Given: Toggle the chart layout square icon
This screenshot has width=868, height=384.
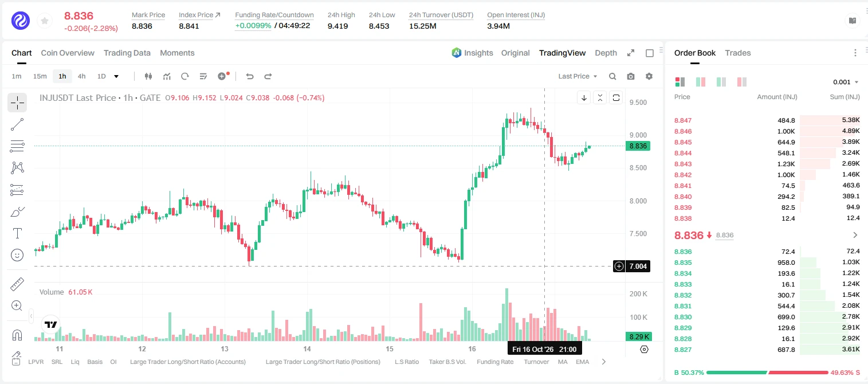Looking at the screenshot, I should tap(650, 53).
